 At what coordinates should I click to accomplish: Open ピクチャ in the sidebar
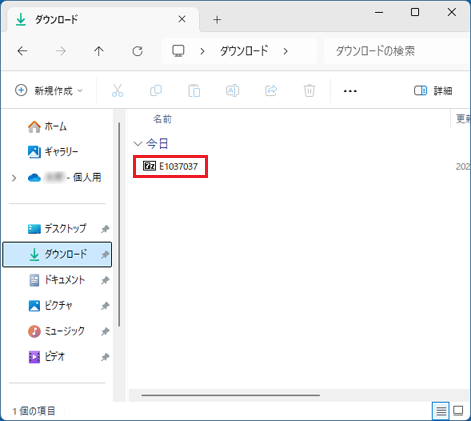[50, 305]
